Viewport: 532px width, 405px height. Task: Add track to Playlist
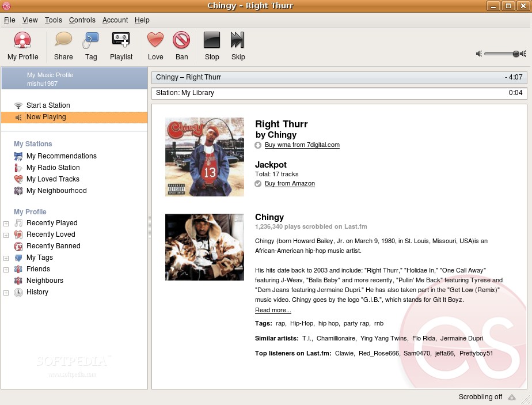[x=121, y=46]
